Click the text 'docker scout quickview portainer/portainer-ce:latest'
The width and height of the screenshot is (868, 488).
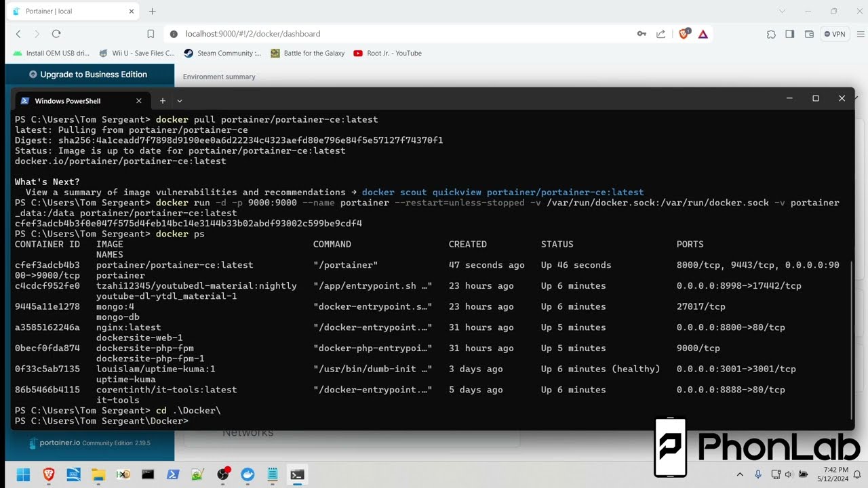coord(502,192)
